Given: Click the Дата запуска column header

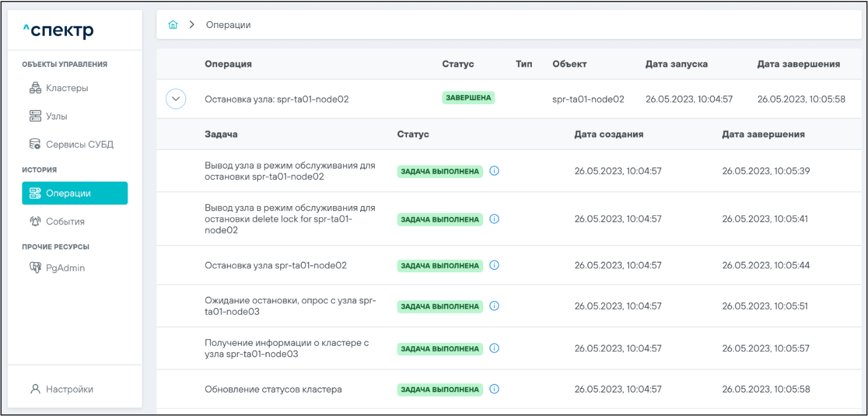Looking at the screenshot, I should (676, 64).
